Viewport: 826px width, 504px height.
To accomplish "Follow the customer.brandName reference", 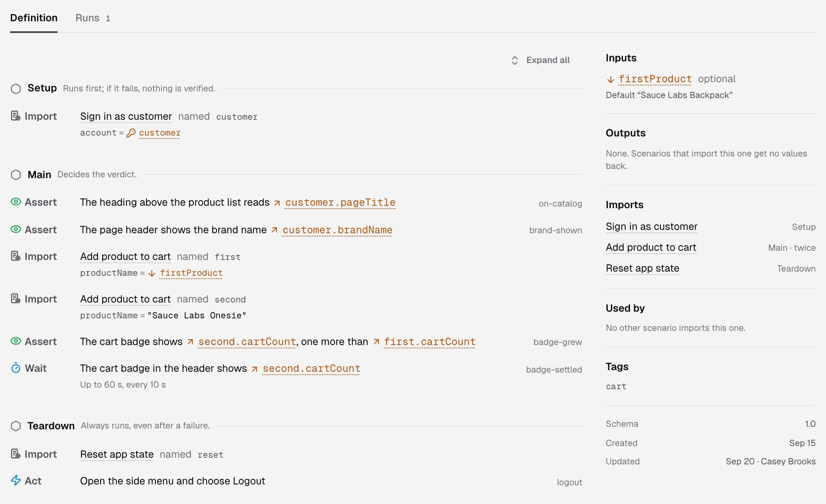I will [337, 230].
